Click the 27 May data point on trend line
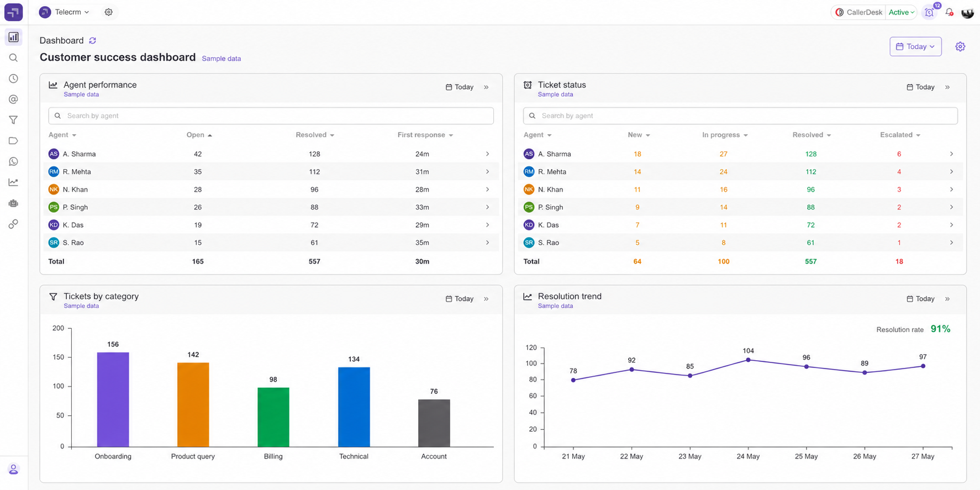Viewport: 980px width, 490px height. (923, 366)
